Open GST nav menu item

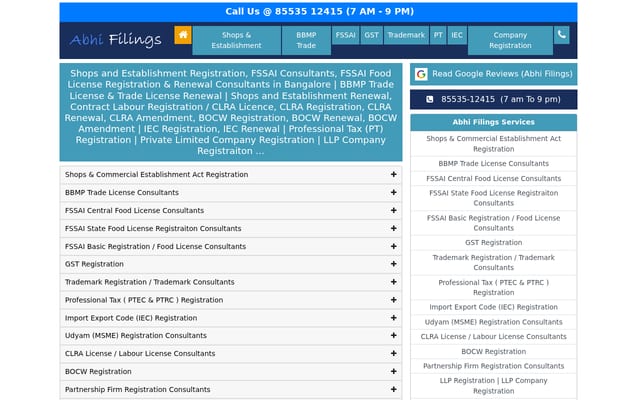371,35
